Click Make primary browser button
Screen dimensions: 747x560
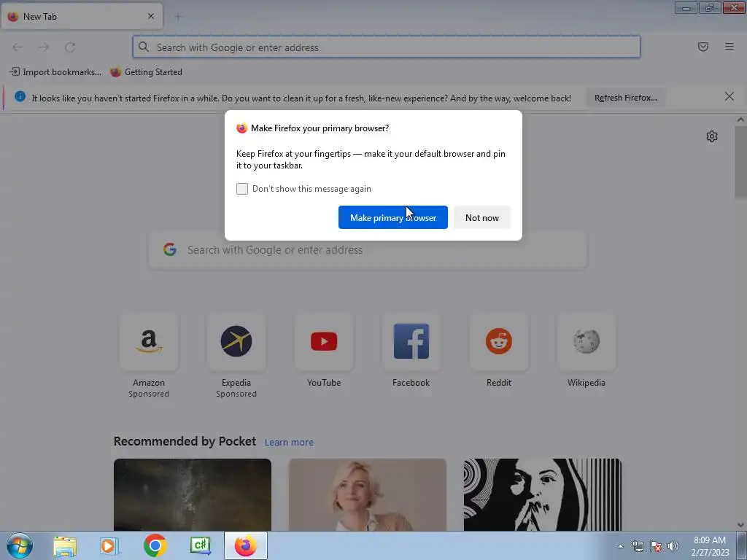[x=393, y=217]
